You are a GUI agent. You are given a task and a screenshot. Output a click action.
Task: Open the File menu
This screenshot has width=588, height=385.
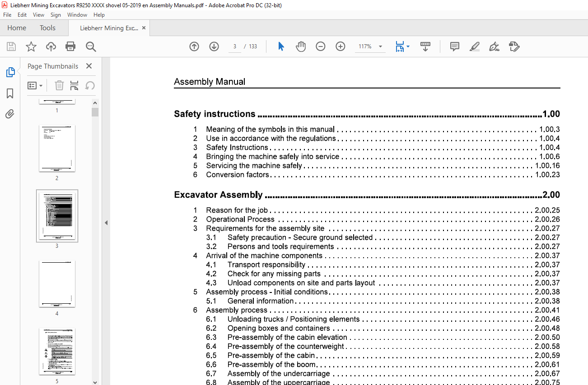tap(7, 15)
